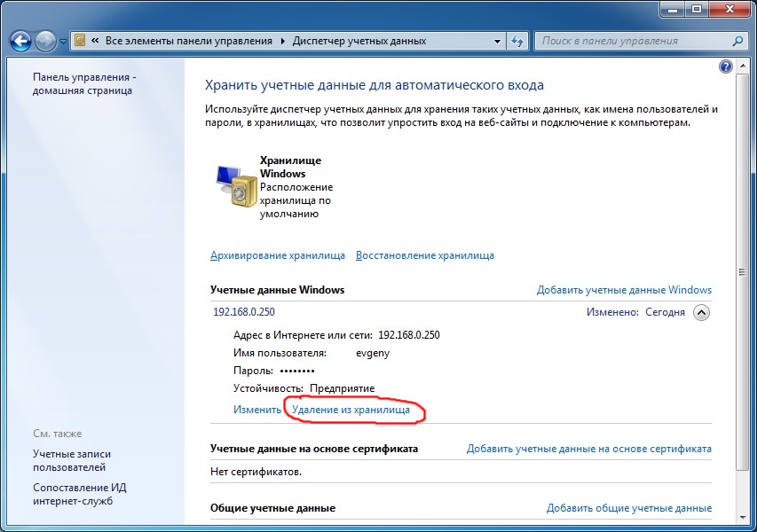
Task: Click the 'Хранилище Windows' title
Action: [x=290, y=167]
